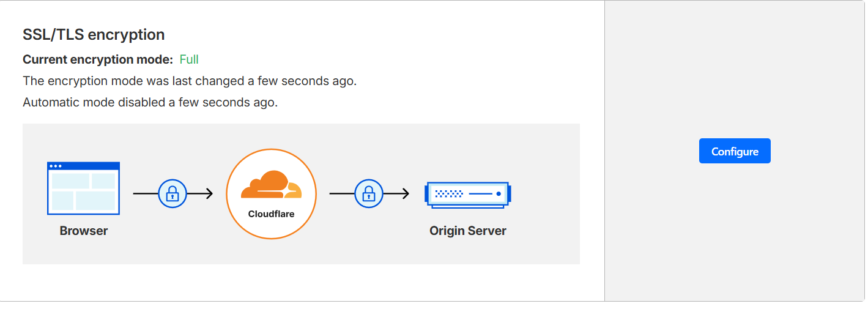Click the lock icon between Browser and Cloudflare
868x309 pixels.
pyautogui.click(x=172, y=194)
